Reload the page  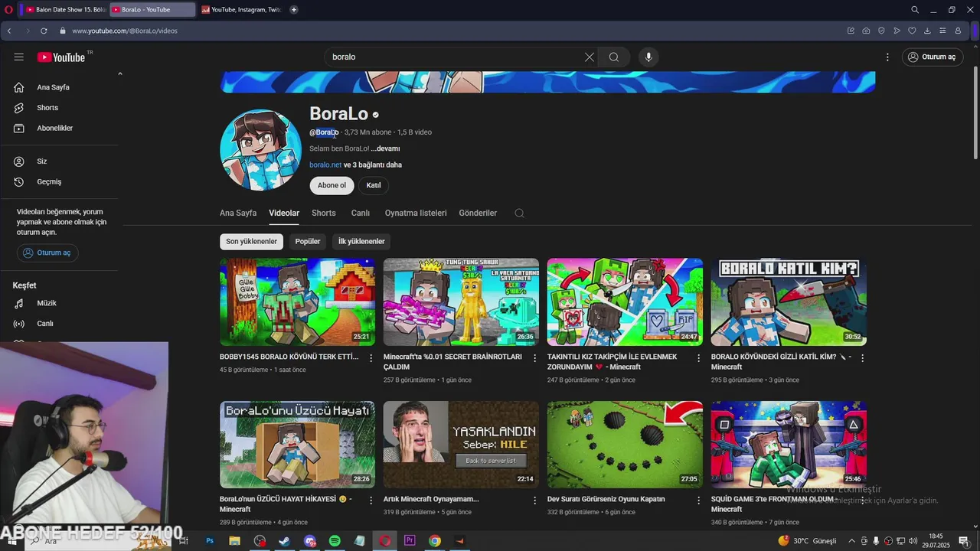44,31
